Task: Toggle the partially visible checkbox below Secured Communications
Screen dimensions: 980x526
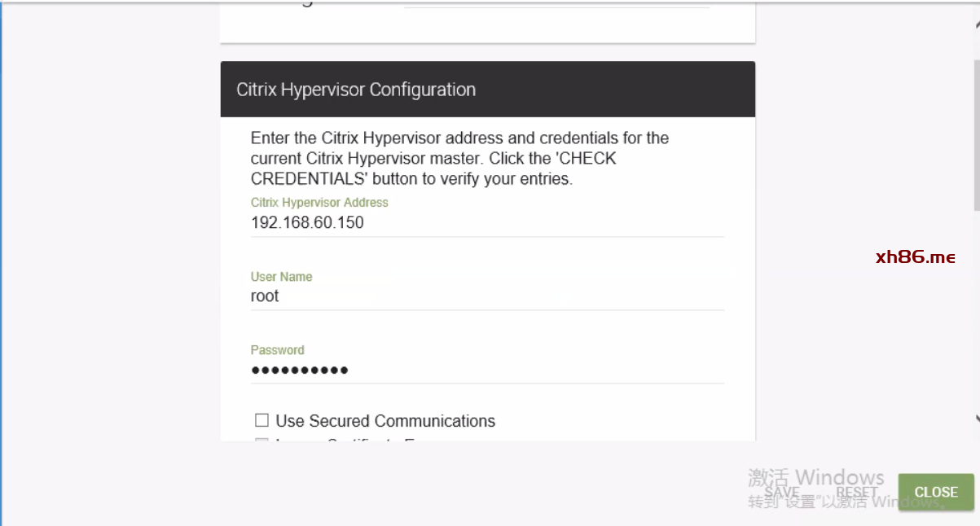Action: pos(261,441)
